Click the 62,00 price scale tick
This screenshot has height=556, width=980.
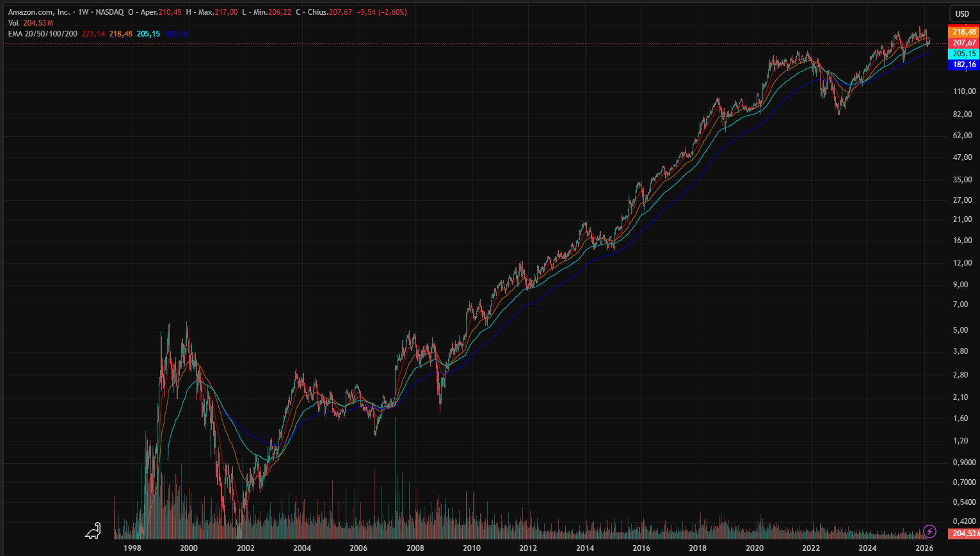coord(963,136)
